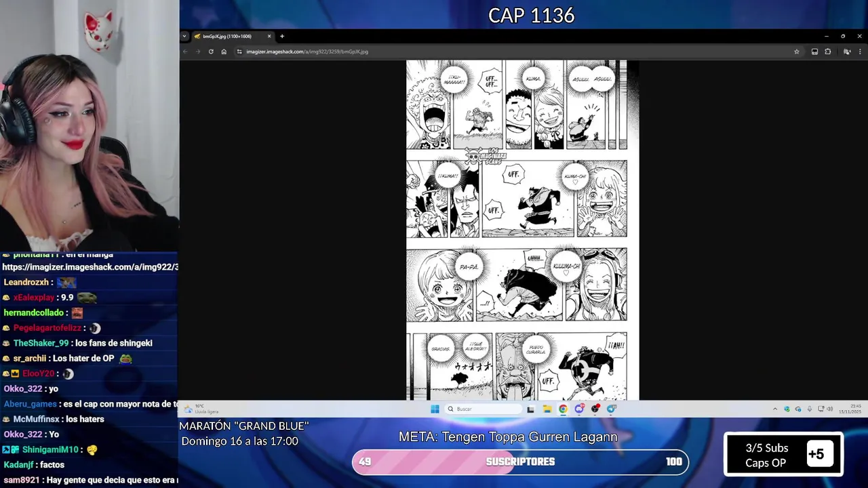Viewport: 868px width, 488px height.
Task: Click username Aberu_games in chat
Action: [31, 404]
